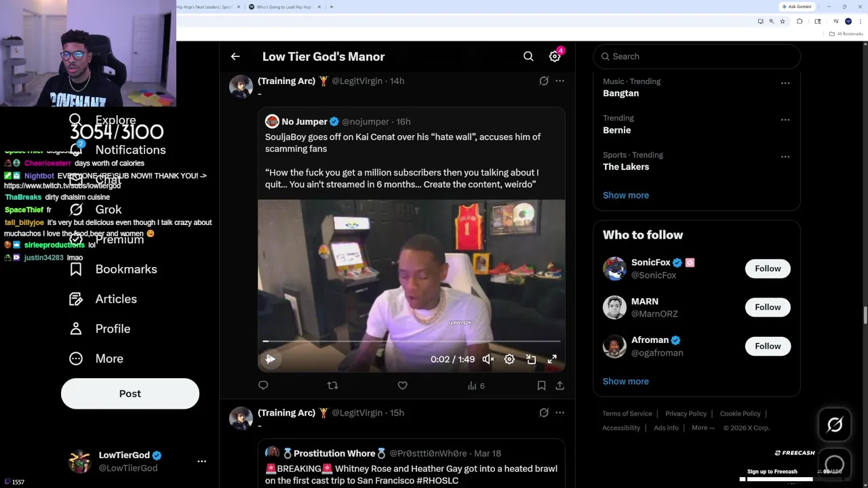Viewport: 868px width, 488px height.
Task: Open more options for The Lakers trend
Action: [785, 157]
